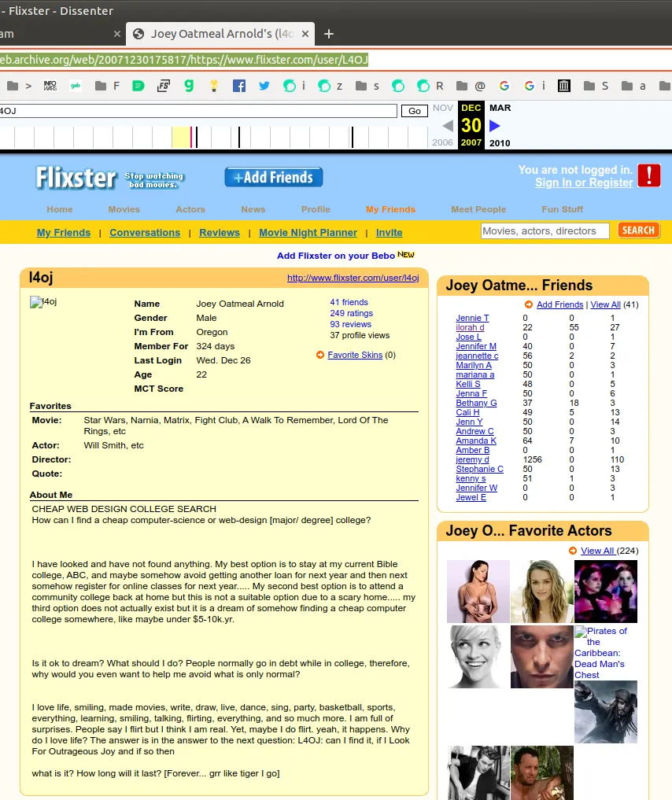The height and width of the screenshot is (800, 672).
Task: Open the Google bookmark labeled i
Action: pos(535,86)
